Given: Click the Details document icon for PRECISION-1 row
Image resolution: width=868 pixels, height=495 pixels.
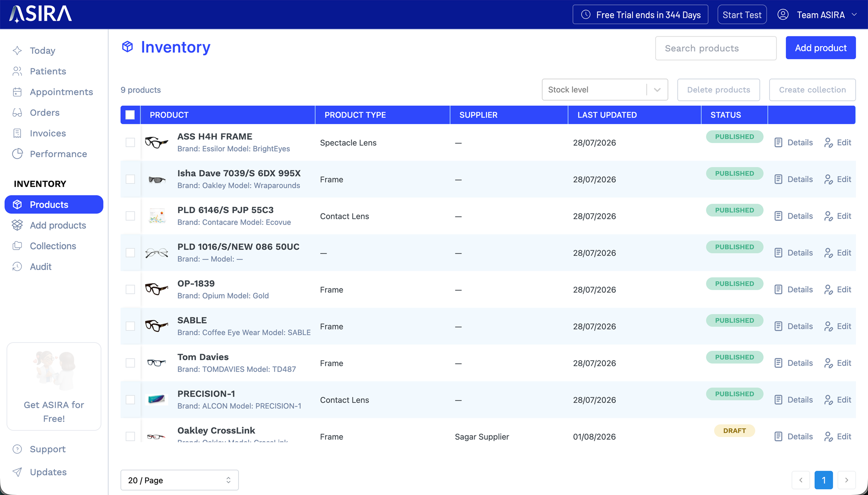Looking at the screenshot, I should 778,399.
